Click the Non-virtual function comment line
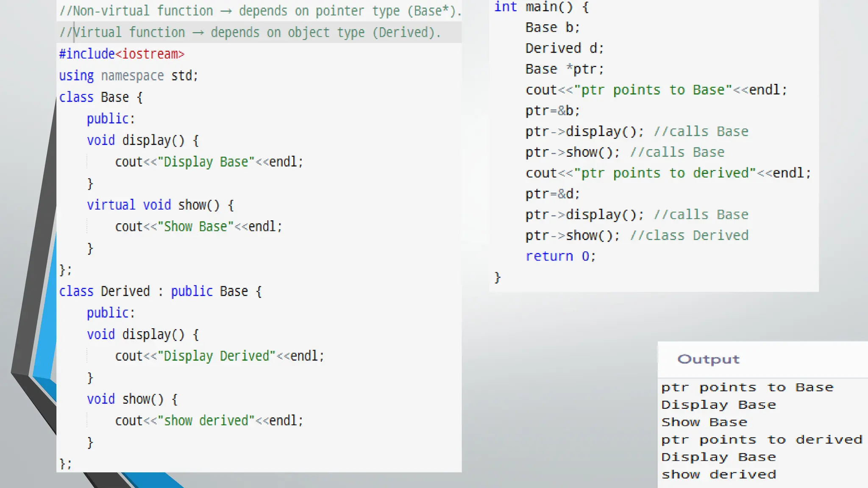This screenshot has height=488, width=868. [x=260, y=11]
